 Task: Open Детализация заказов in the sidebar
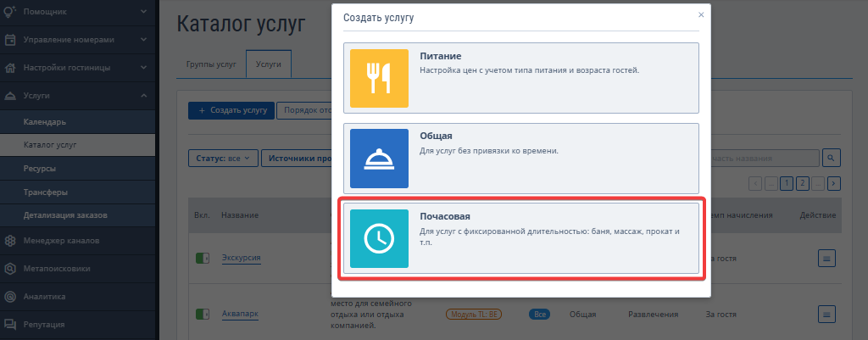click(x=77, y=215)
